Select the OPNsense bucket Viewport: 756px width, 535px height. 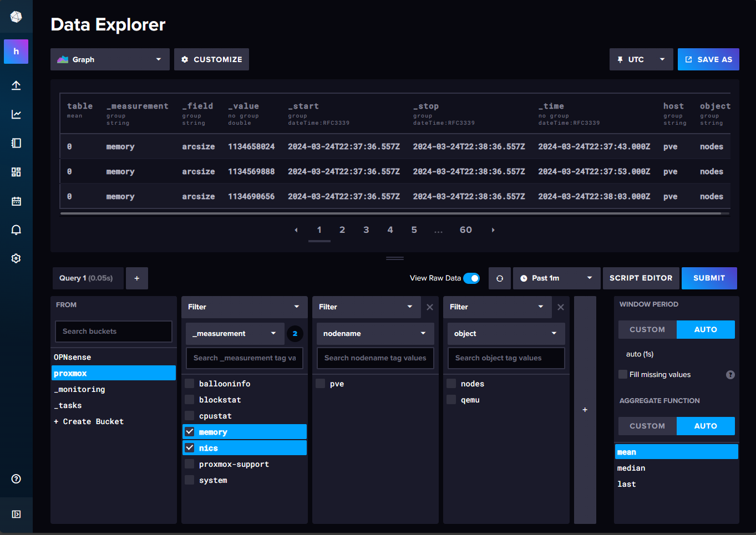[x=114, y=357]
